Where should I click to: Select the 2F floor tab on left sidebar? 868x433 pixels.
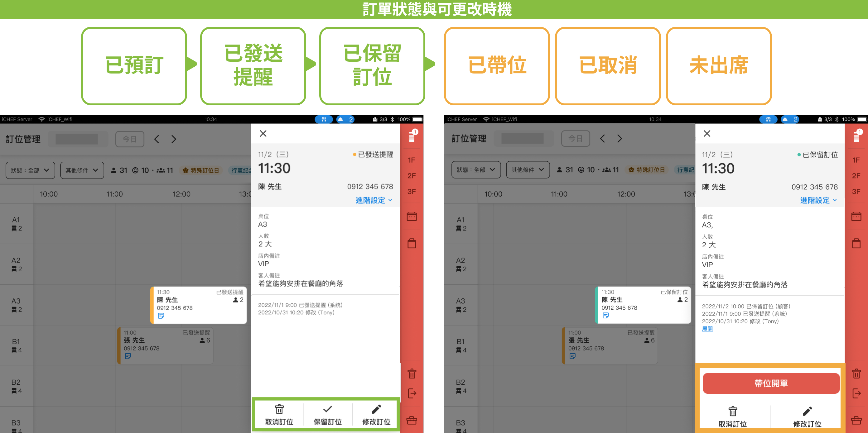[x=412, y=176]
